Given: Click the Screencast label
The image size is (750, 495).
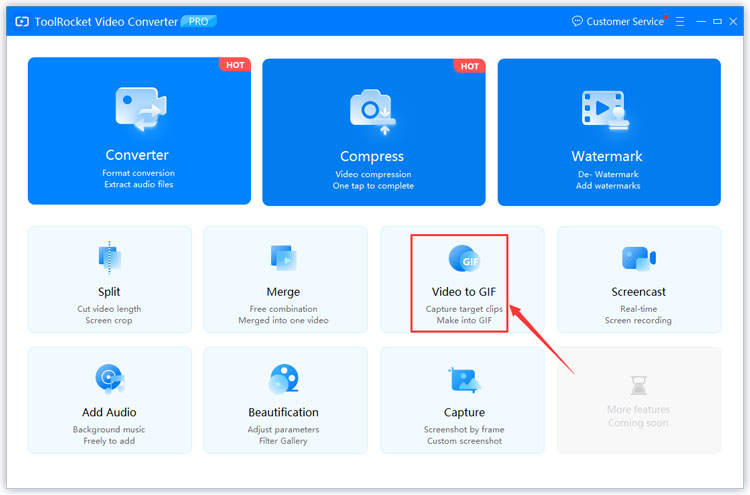Looking at the screenshot, I should tap(639, 292).
